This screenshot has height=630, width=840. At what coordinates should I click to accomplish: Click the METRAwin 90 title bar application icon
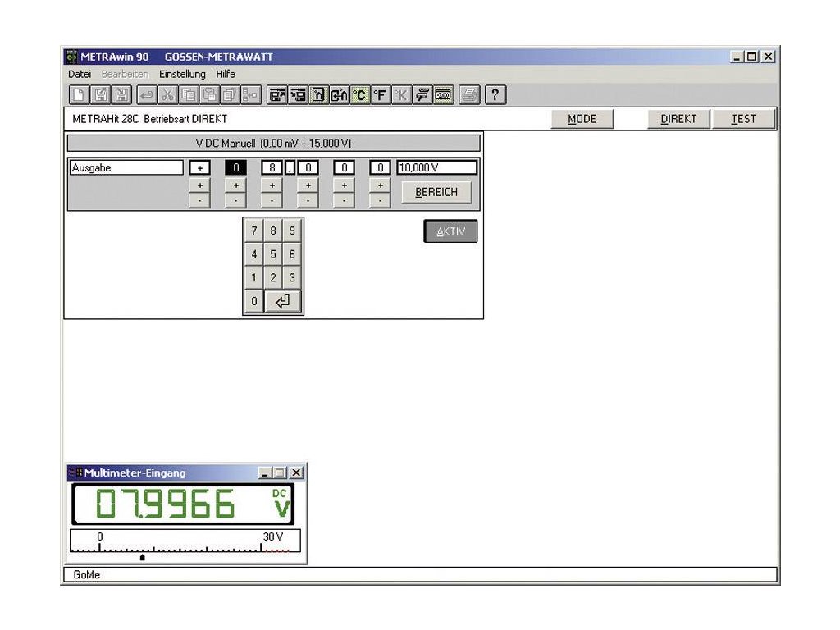click(71, 57)
